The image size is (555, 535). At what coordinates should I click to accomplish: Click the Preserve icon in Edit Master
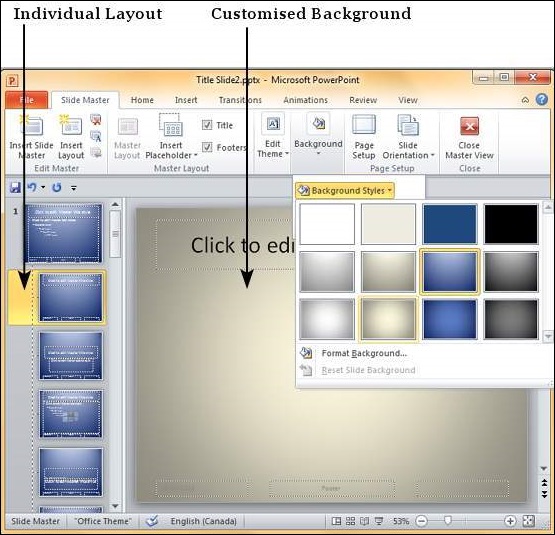tap(96, 152)
